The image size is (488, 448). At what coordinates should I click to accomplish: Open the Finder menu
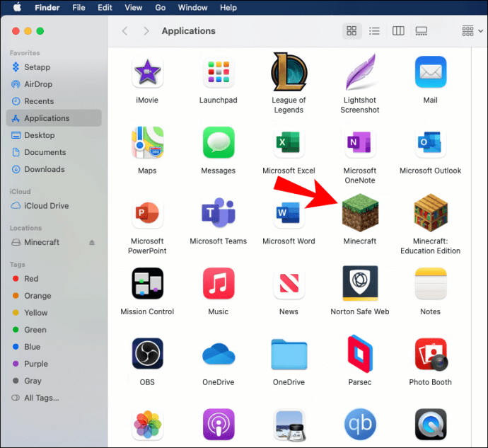[x=47, y=8]
